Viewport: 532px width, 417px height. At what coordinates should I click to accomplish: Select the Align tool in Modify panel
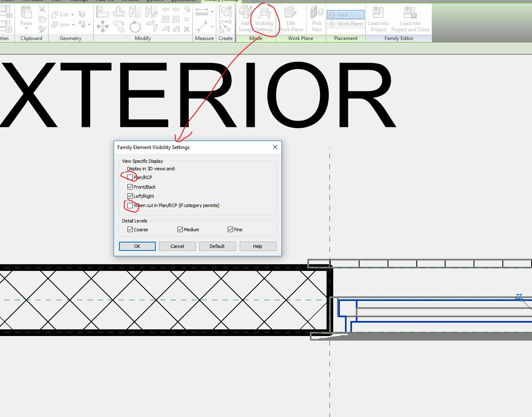click(102, 11)
